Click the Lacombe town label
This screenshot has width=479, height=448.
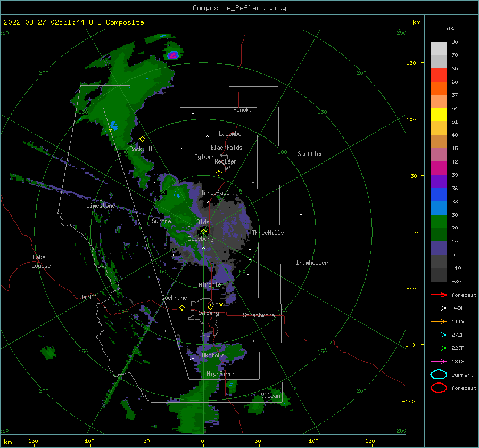tap(230, 134)
